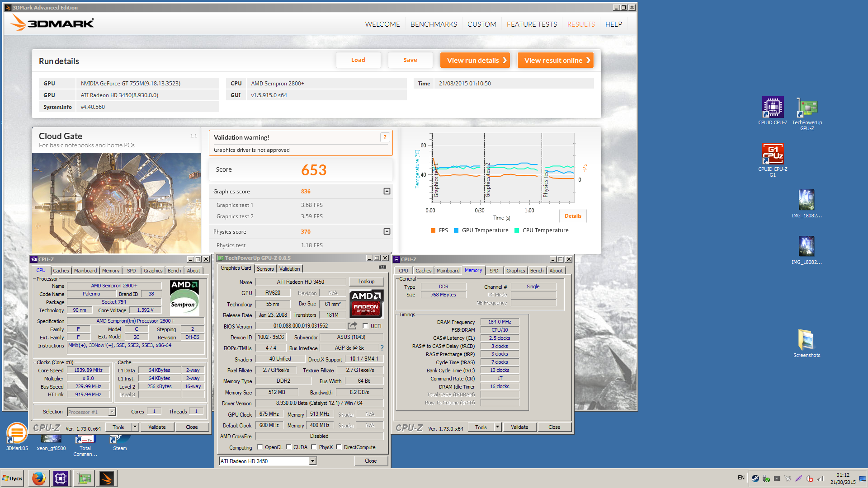Collapse the Graphics score section
The height and width of the screenshot is (488, 868).
point(387,191)
